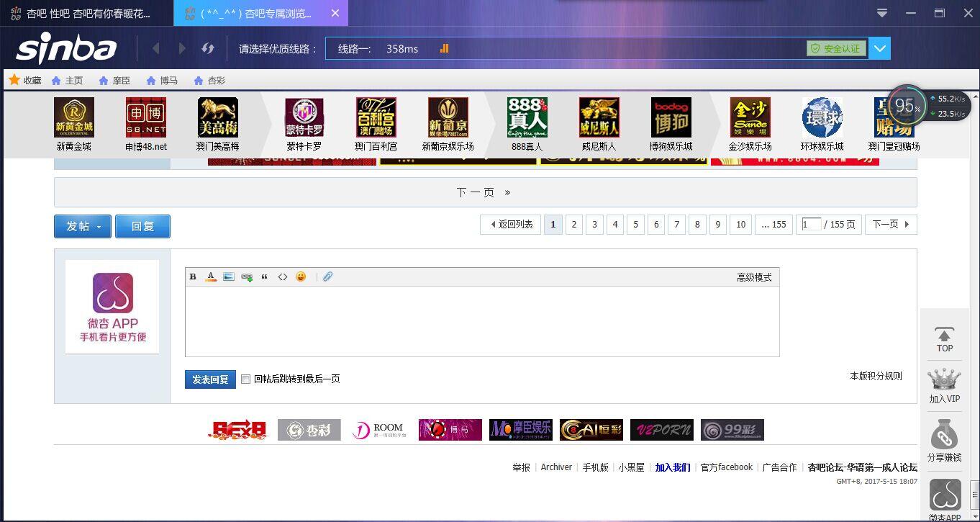The image size is (980, 522).
Task: Refresh the page with the reload icon
Action: [208, 48]
